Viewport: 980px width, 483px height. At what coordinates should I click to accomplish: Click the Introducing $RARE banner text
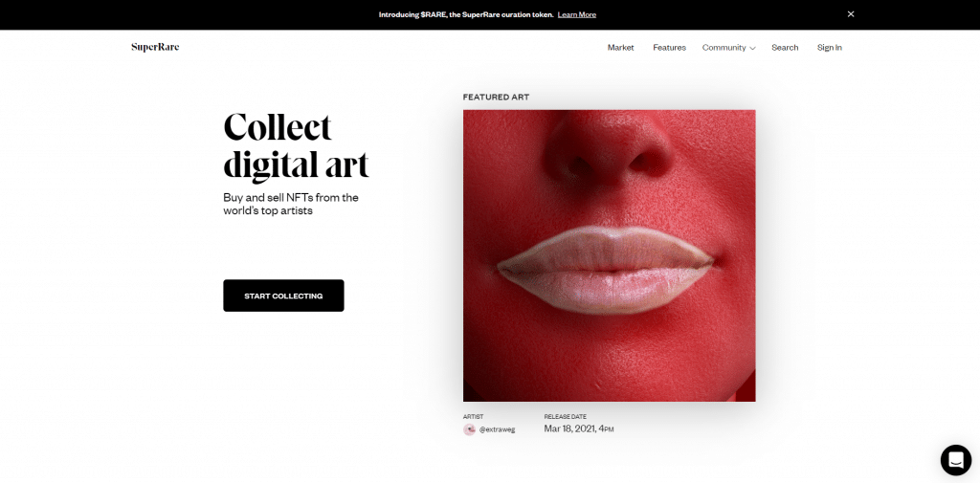[466, 14]
